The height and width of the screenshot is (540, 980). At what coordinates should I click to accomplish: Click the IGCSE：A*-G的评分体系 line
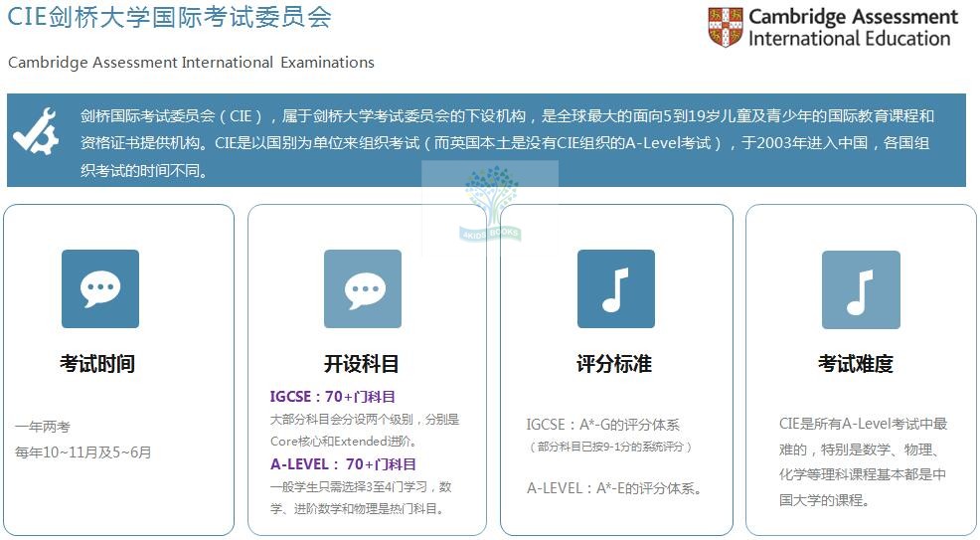(602, 425)
